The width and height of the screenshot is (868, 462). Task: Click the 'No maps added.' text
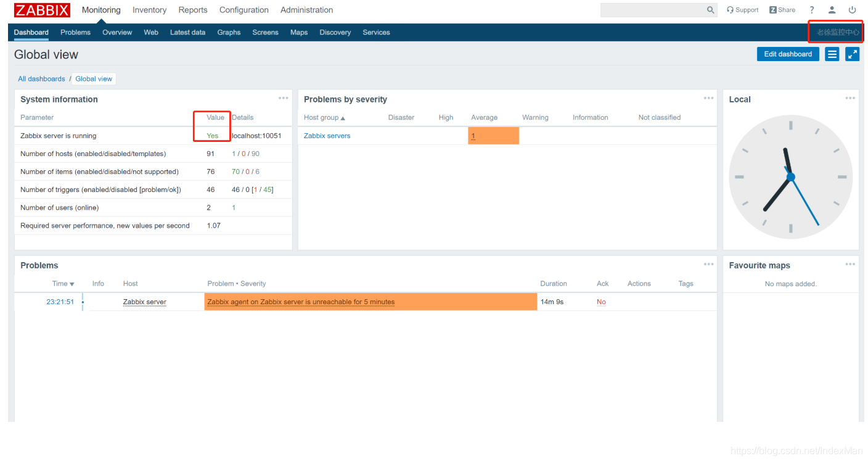790,284
